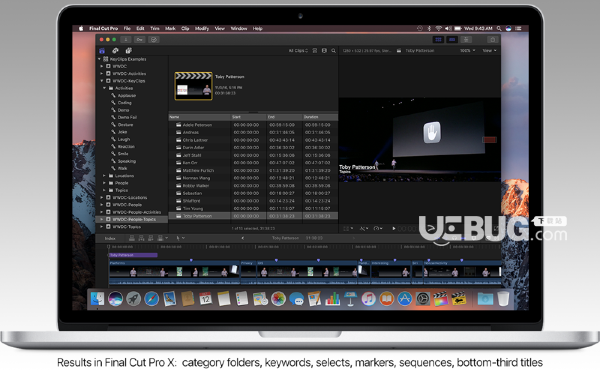This screenshot has width=600, height=375.
Task: Expand the WWDC-Activities event
Action: 102,73
